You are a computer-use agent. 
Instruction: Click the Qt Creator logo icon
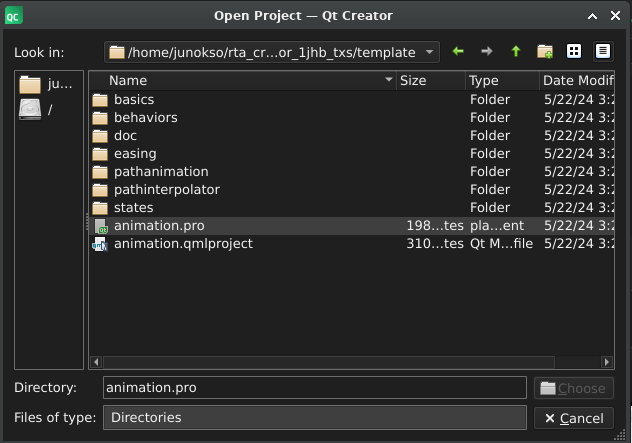click(x=14, y=15)
